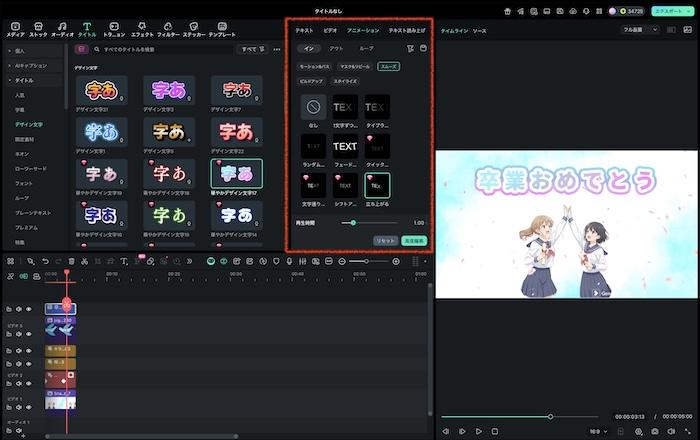Lock the ビデオ 2 track

pyautogui.click(x=9, y=383)
